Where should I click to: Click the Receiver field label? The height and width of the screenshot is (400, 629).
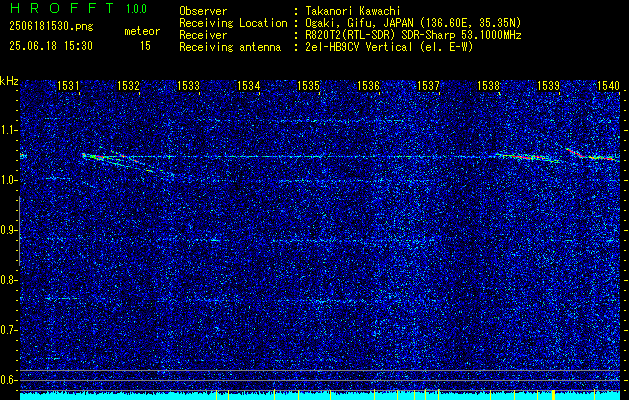click(x=203, y=35)
